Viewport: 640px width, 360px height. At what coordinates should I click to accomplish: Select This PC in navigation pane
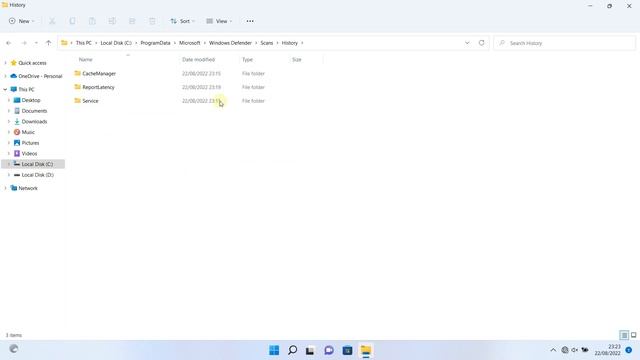point(26,89)
